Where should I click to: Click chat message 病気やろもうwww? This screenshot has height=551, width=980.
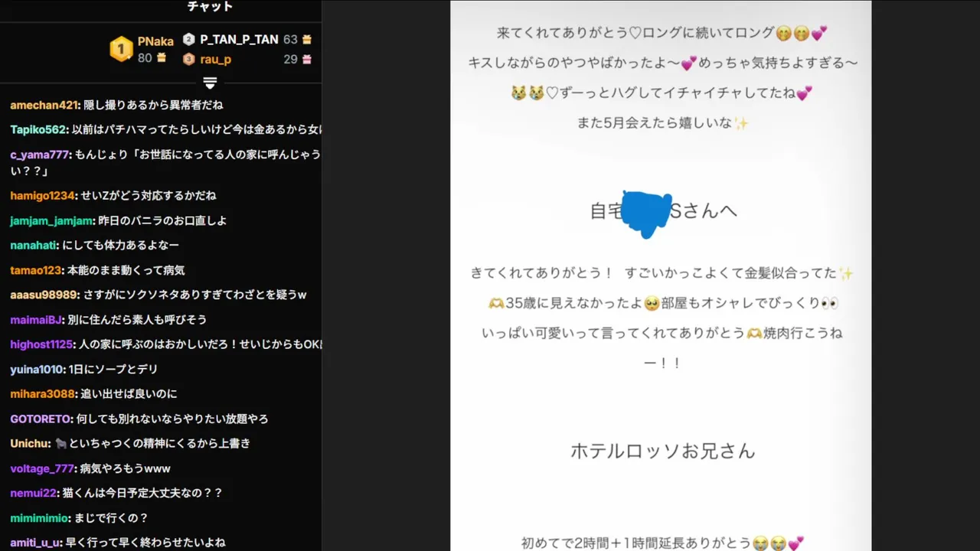pos(125,468)
